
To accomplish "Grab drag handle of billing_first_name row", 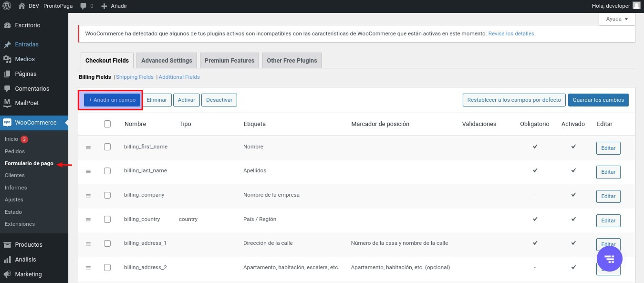I will click(x=88, y=148).
